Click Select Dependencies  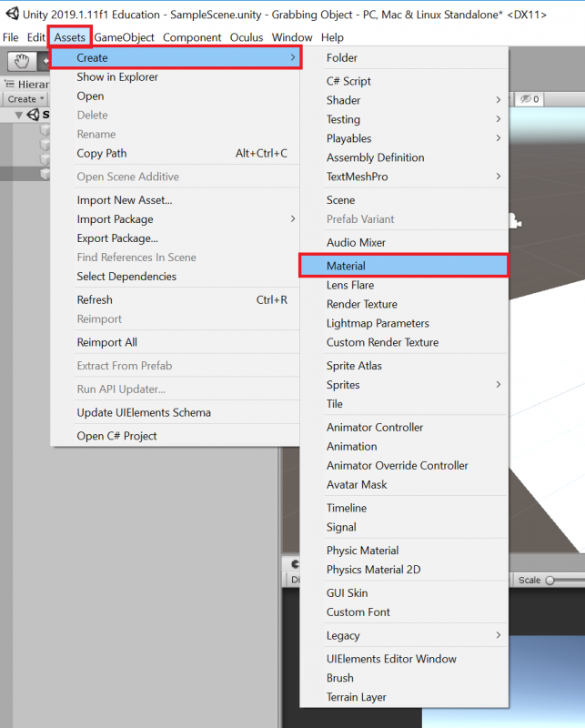176,277
